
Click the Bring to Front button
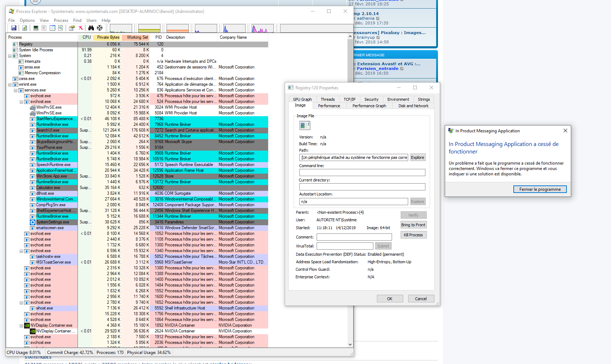413,225
